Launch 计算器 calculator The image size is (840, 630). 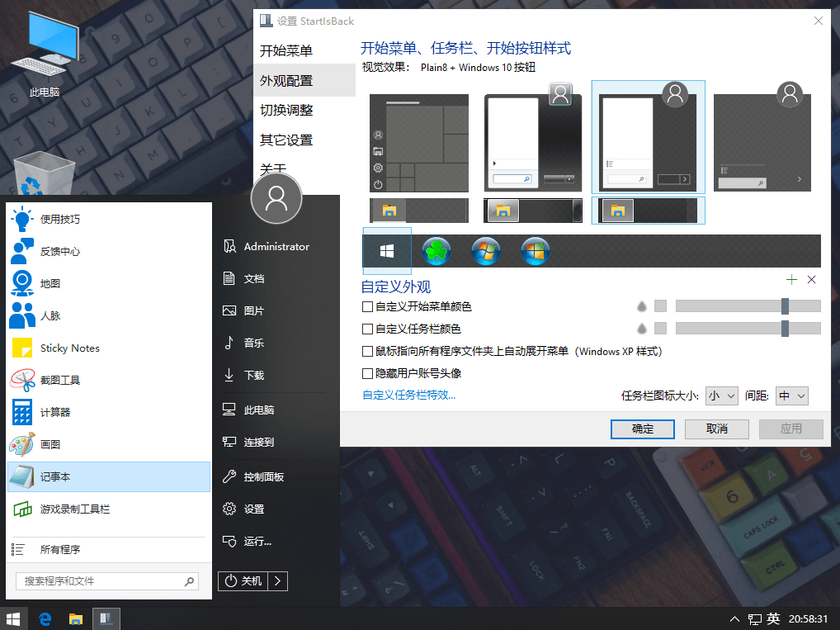(109, 412)
